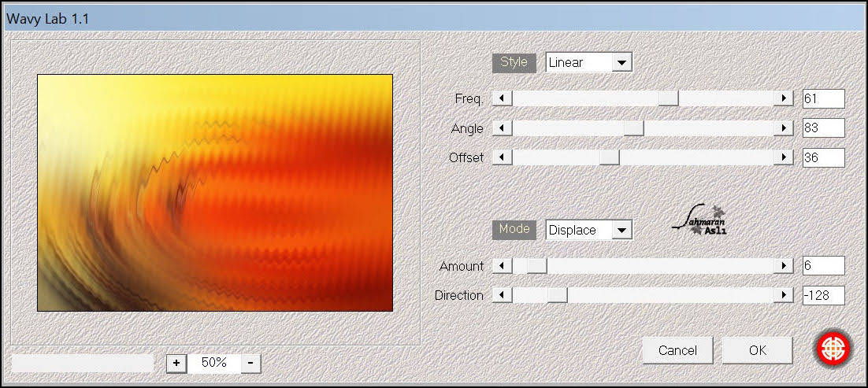This screenshot has width=868, height=388.
Task: Click the Direction slider thumb
Action: click(557, 295)
